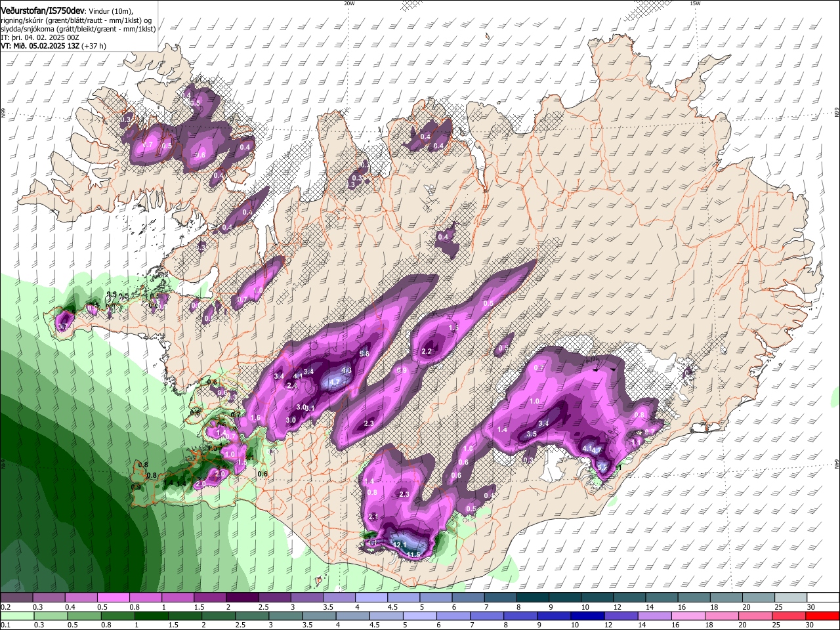Select darkest green 1–1.5 swatch in rain legend

152,616
